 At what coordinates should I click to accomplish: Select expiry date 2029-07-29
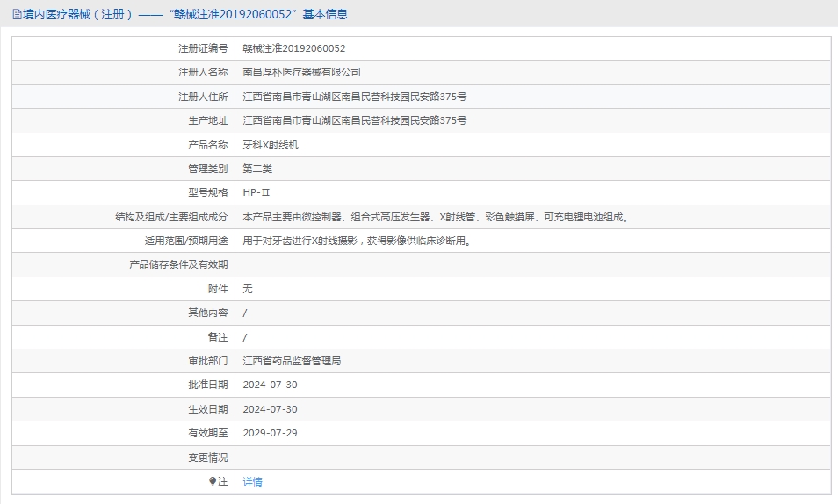[x=270, y=433]
